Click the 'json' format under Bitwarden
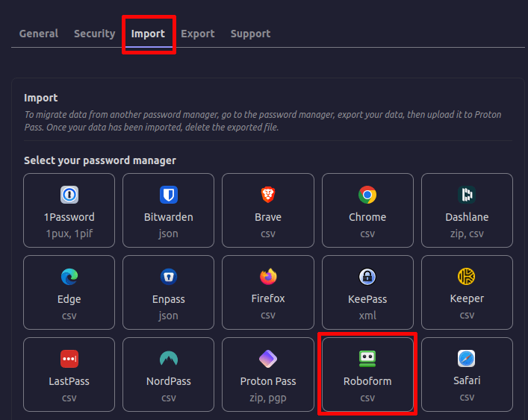Screen dimensions: 528x420 tap(168, 233)
